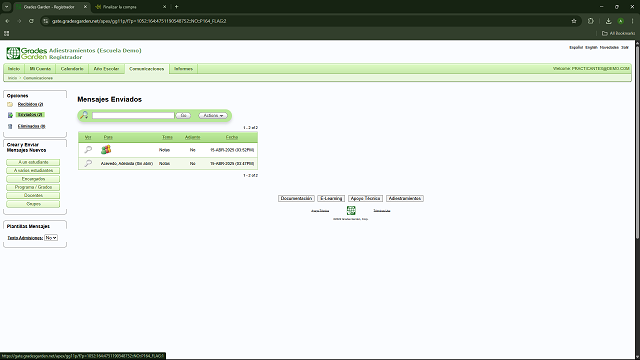Open the Mi Cuenta tab

40,69
